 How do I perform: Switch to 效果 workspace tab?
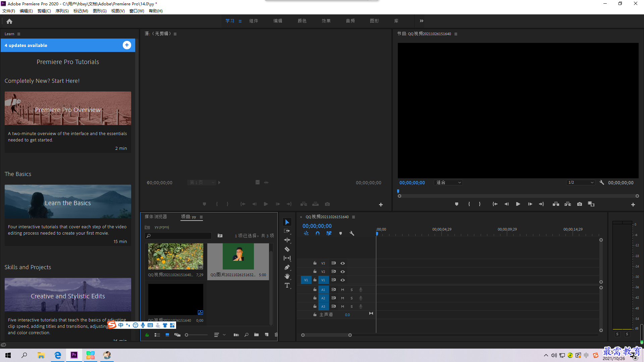[x=326, y=21]
